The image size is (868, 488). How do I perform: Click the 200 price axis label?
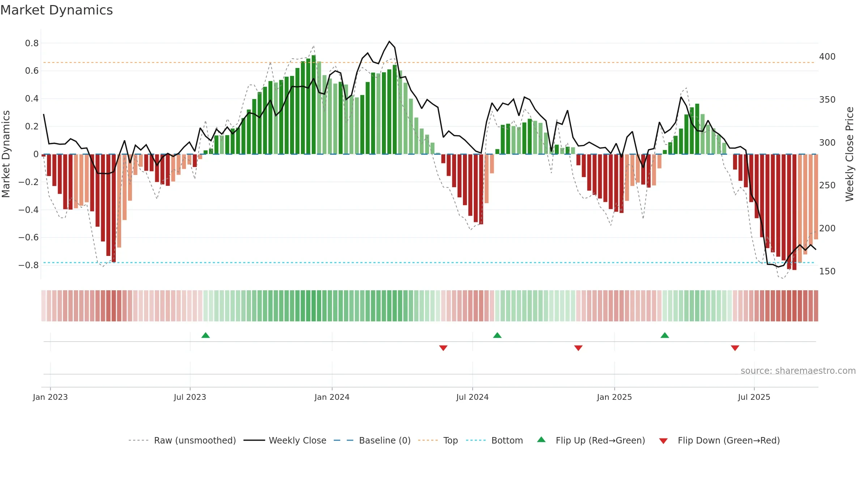827,228
